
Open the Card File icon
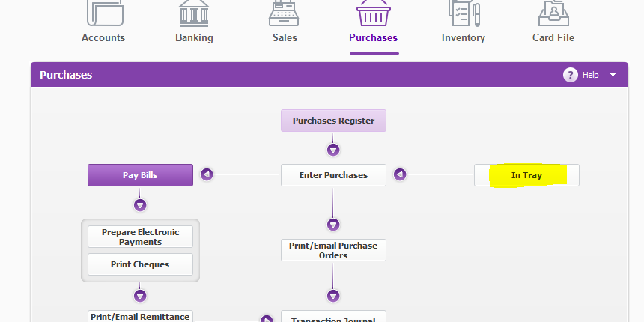pyautogui.click(x=553, y=13)
